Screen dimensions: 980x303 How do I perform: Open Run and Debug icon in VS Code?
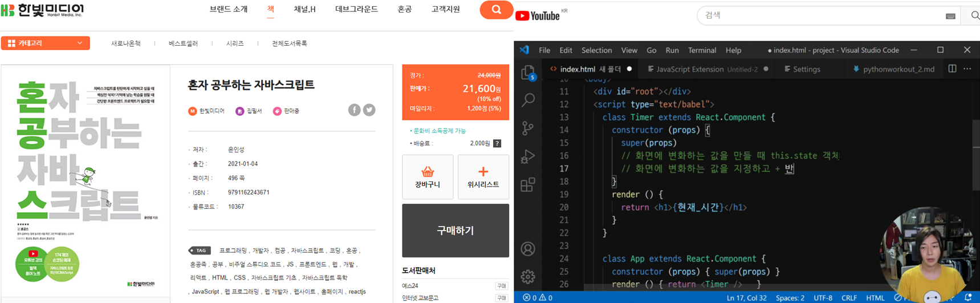click(x=528, y=156)
